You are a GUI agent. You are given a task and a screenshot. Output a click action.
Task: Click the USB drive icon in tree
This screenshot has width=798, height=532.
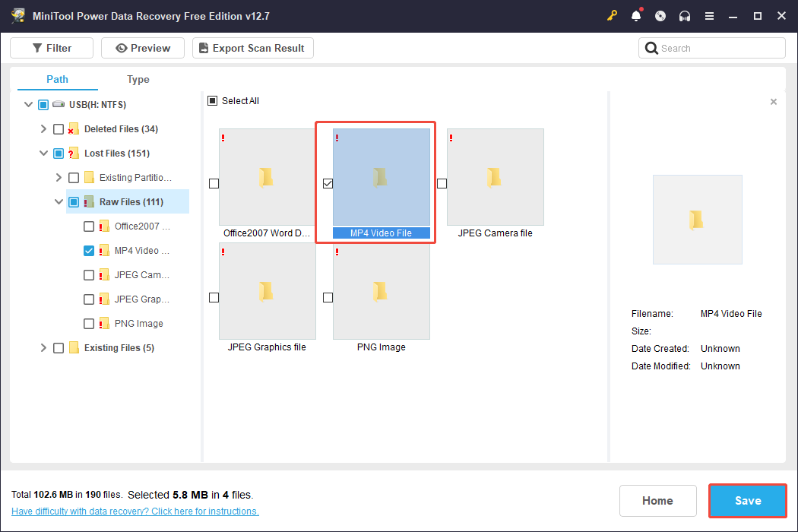[x=59, y=104]
